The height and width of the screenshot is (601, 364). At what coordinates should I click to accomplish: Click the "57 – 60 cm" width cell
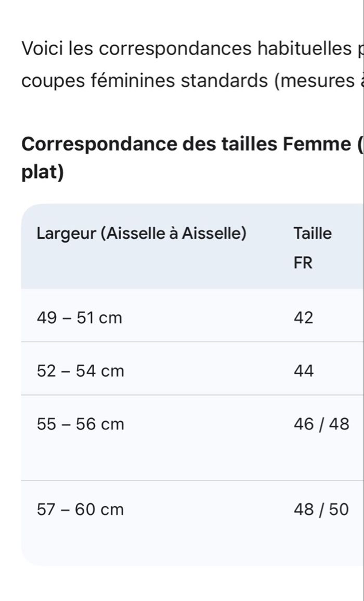click(x=81, y=509)
